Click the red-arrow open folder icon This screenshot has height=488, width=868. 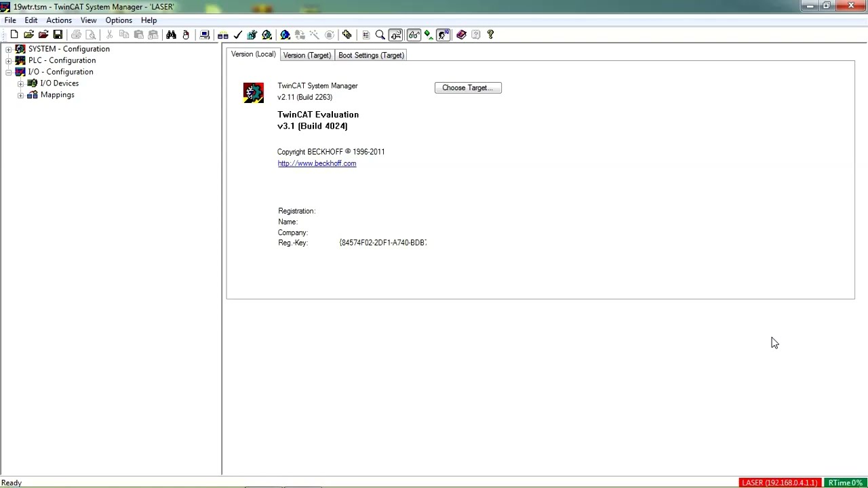(43, 35)
